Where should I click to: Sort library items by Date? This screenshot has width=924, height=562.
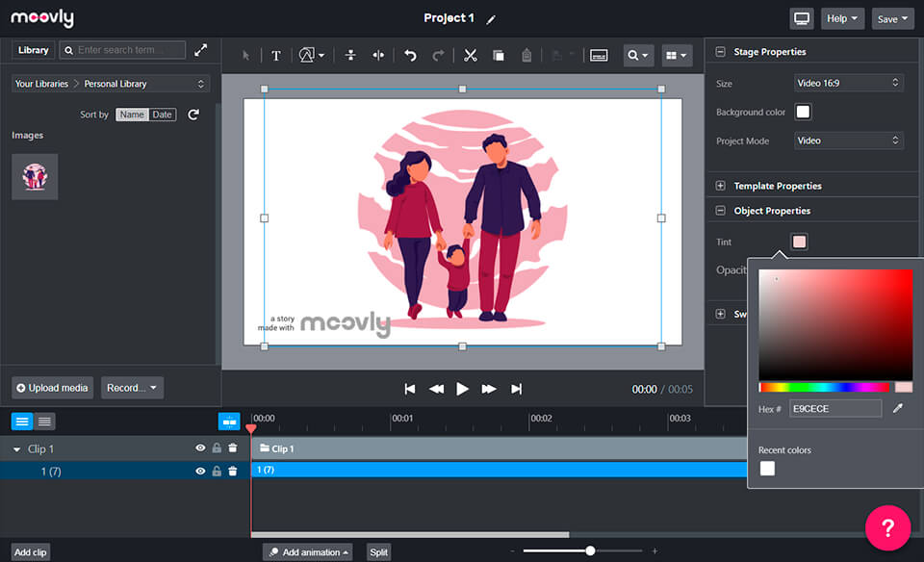(162, 115)
